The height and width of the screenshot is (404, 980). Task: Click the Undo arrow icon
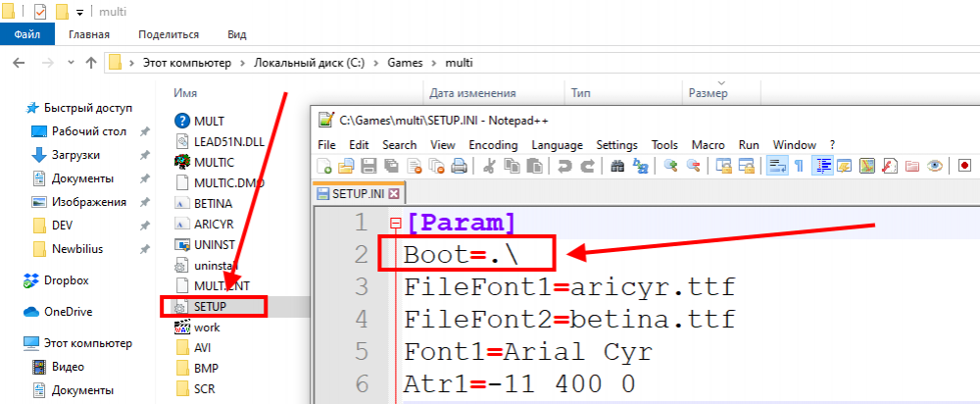(565, 166)
